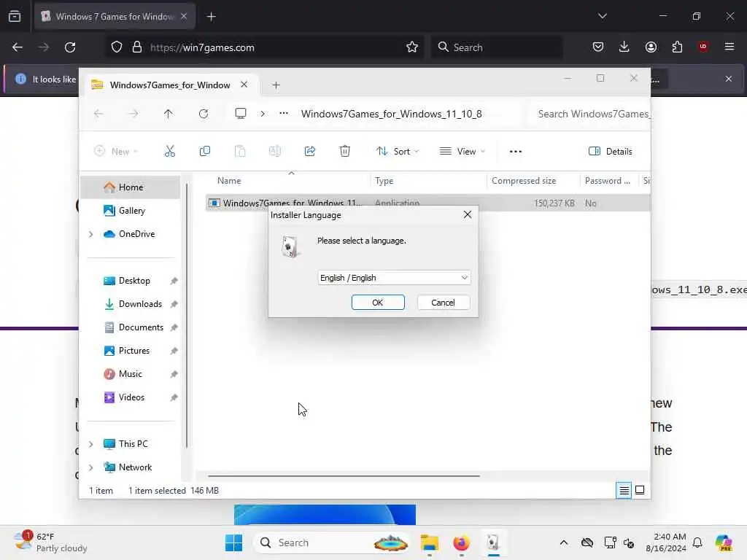Click the Copy icon in Explorer toolbar

[205, 152]
